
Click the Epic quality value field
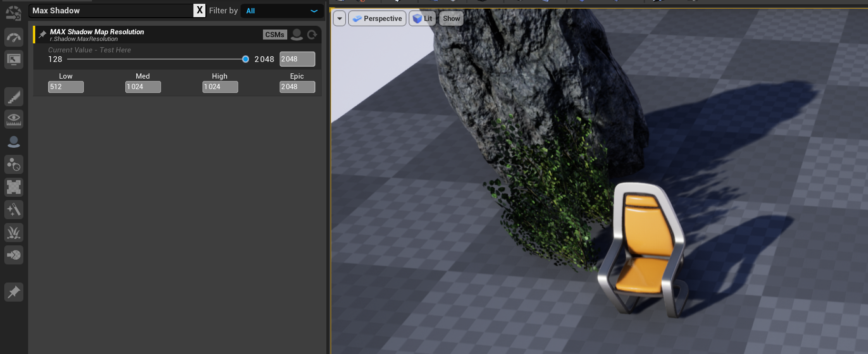[x=297, y=87]
